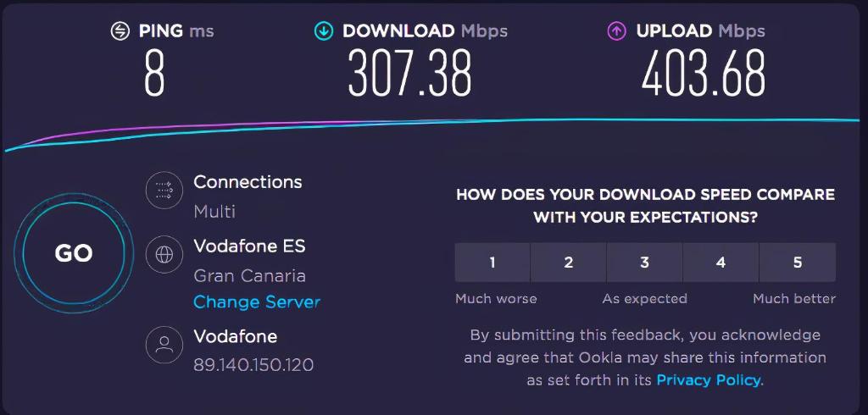Click the purple upload arrow icon
The image size is (868, 415).
click(x=617, y=31)
